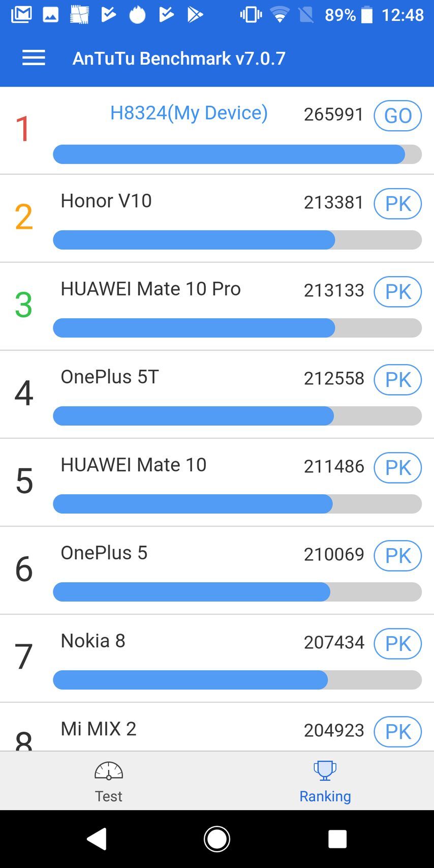Tap PK button next to Honor V10
Screen dimensions: 434x868
(397, 203)
